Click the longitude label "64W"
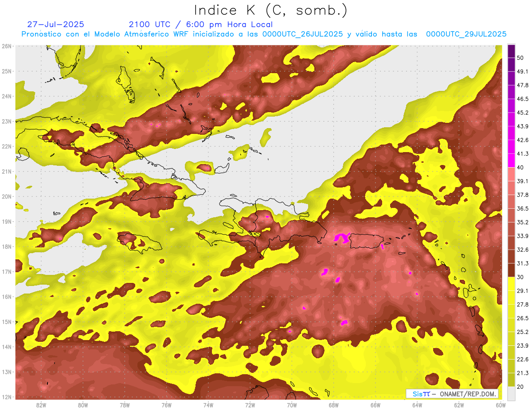The width and height of the screenshot is (532, 411). click(417, 405)
